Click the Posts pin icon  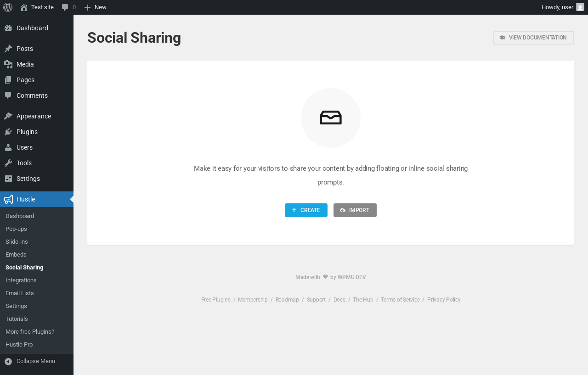pyautogui.click(x=8, y=49)
